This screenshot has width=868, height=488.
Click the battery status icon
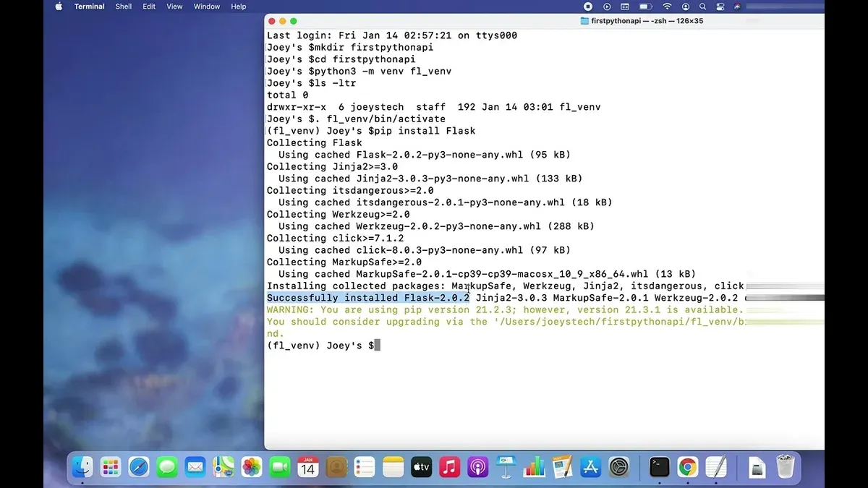pyautogui.click(x=647, y=7)
